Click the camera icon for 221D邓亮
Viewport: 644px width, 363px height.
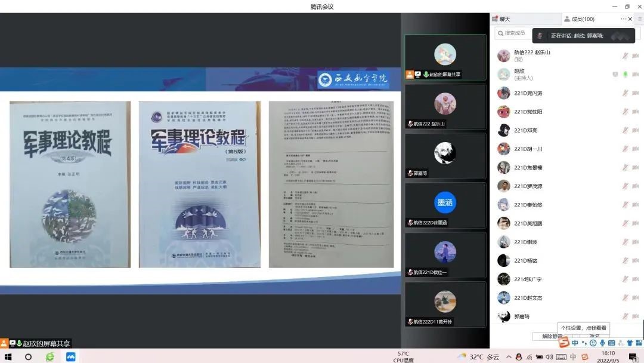point(635,130)
